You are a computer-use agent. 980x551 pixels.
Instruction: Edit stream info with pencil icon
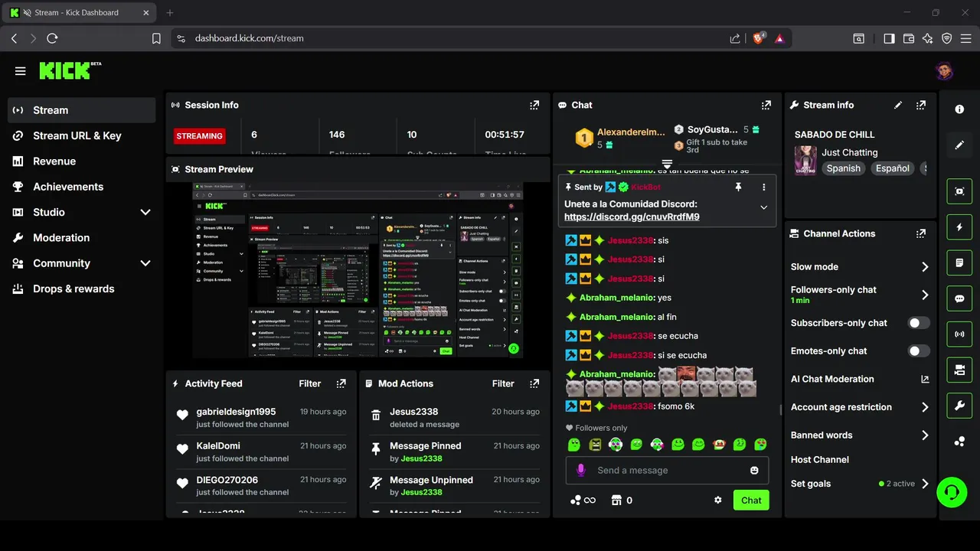898,105
